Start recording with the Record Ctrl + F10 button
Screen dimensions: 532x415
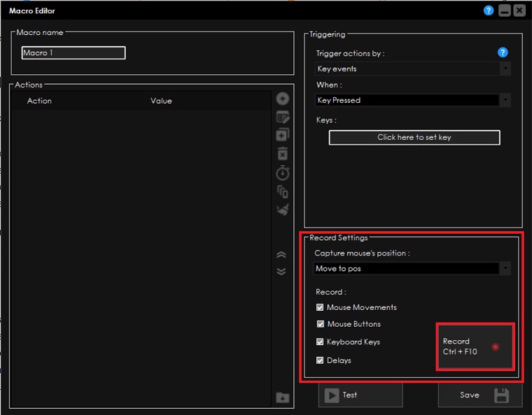click(x=475, y=346)
